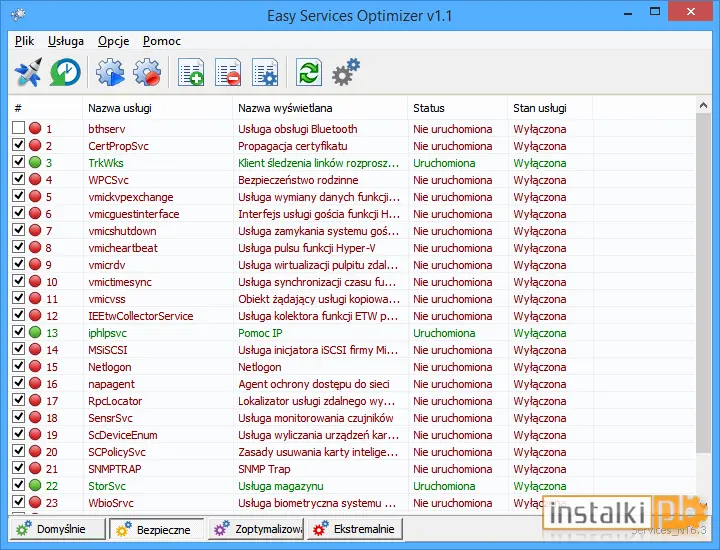Open the Plik menu
This screenshot has height=550, width=720.
(24, 41)
